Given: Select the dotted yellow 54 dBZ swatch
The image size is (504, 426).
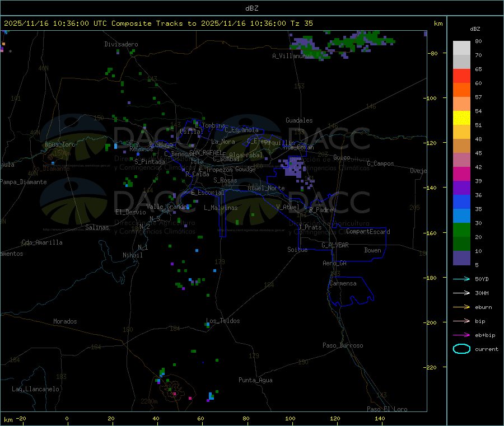Looking at the screenshot, I should pos(461,118).
